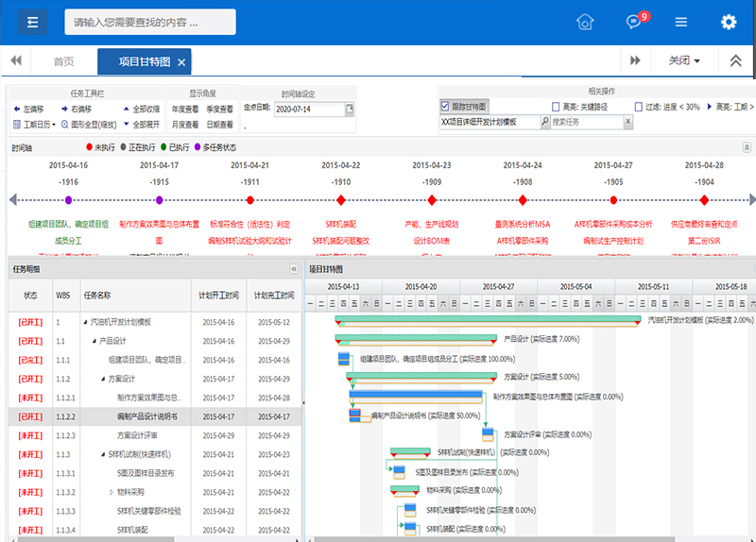Collapse header with double up chevron

735,60
